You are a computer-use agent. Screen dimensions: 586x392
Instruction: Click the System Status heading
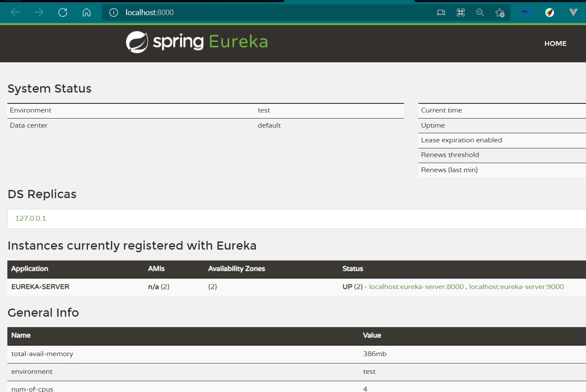click(x=49, y=89)
